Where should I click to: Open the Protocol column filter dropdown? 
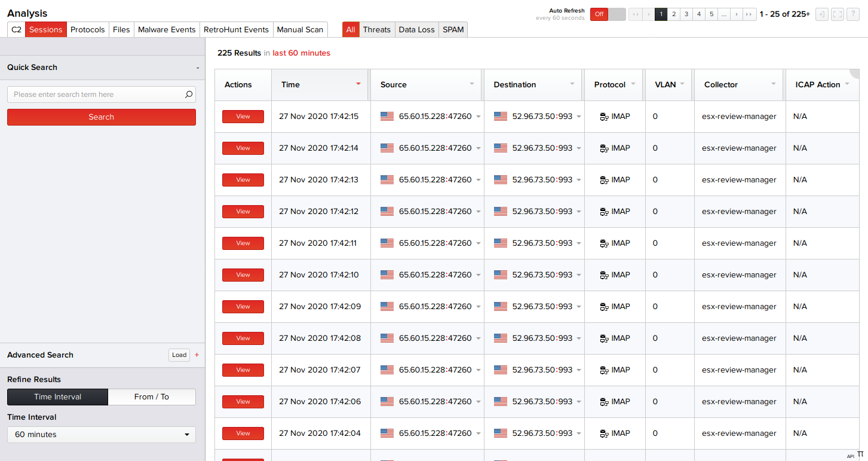[x=633, y=84]
